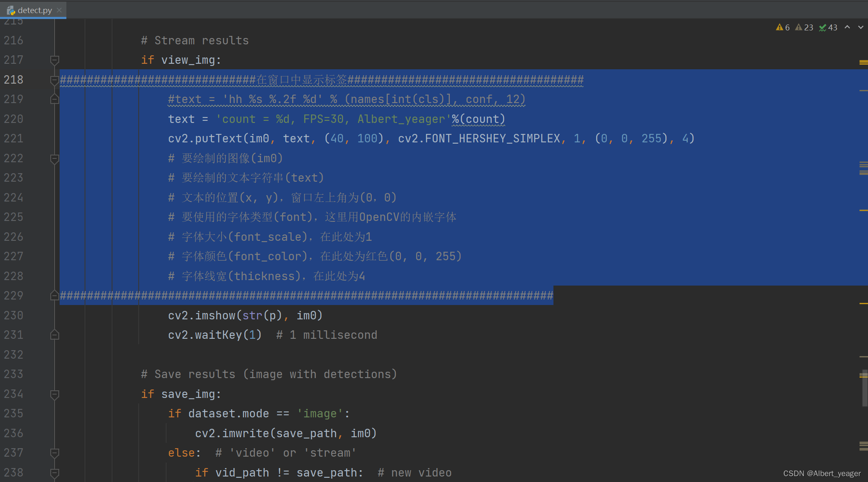Collapse the 'if save_img:' block at line 234
This screenshot has width=868, height=482.
pyautogui.click(x=55, y=394)
